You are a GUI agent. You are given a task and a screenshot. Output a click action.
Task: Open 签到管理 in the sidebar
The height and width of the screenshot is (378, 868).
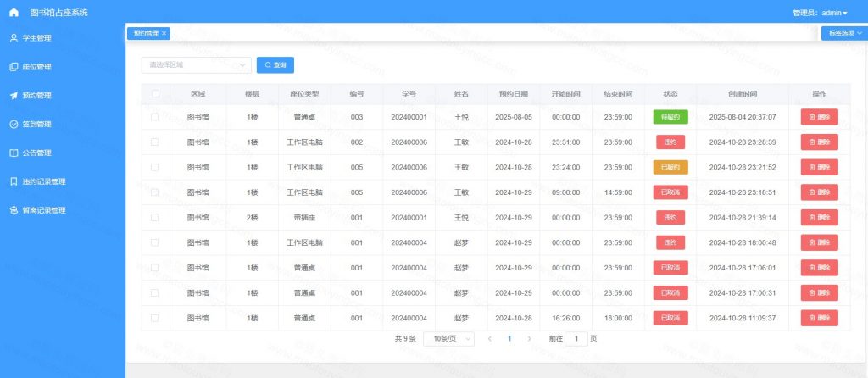click(x=36, y=125)
